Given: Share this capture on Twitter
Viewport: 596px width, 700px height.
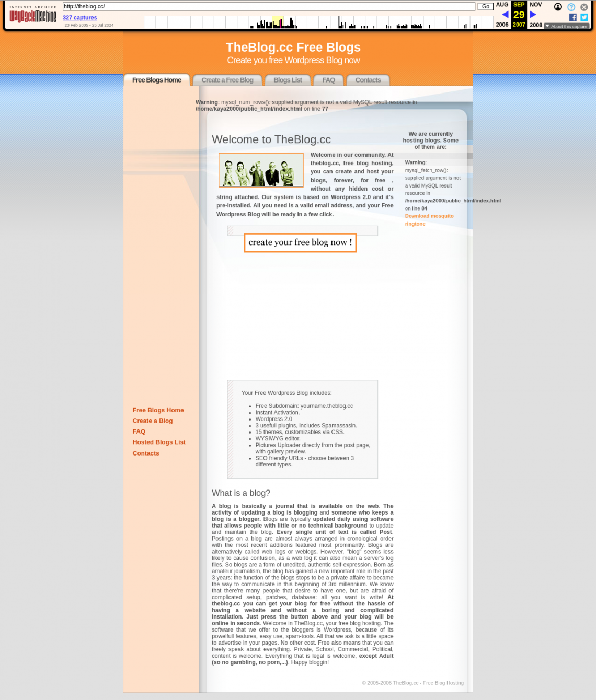Looking at the screenshot, I should (584, 17).
